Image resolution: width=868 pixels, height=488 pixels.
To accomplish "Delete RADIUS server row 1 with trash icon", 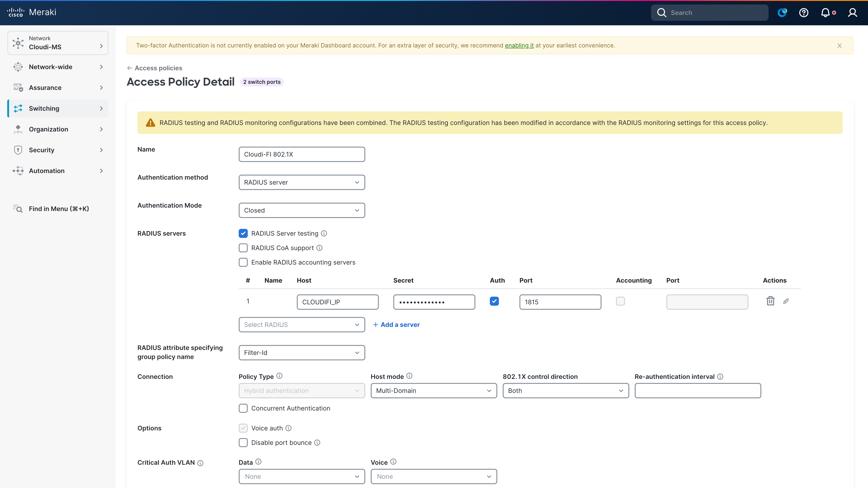I will tap(770, 301).
